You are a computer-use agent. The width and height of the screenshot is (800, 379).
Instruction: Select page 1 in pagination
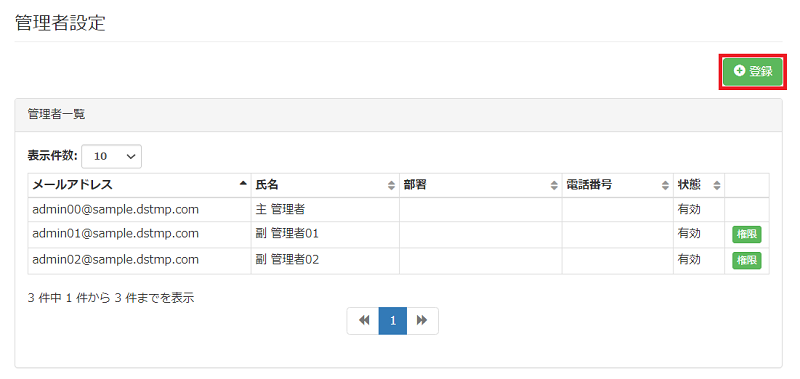tap(393, 320)
